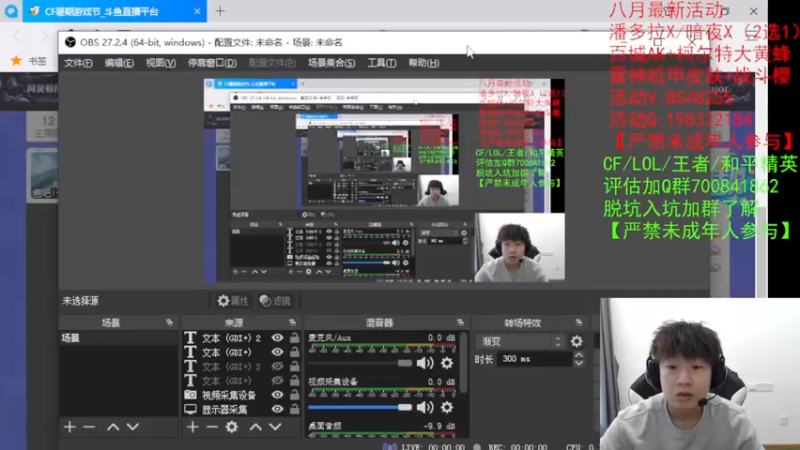The image size is (800, 450).
Task: Close the CF暑期游戏节 browser tab
Action: point(197,11)
